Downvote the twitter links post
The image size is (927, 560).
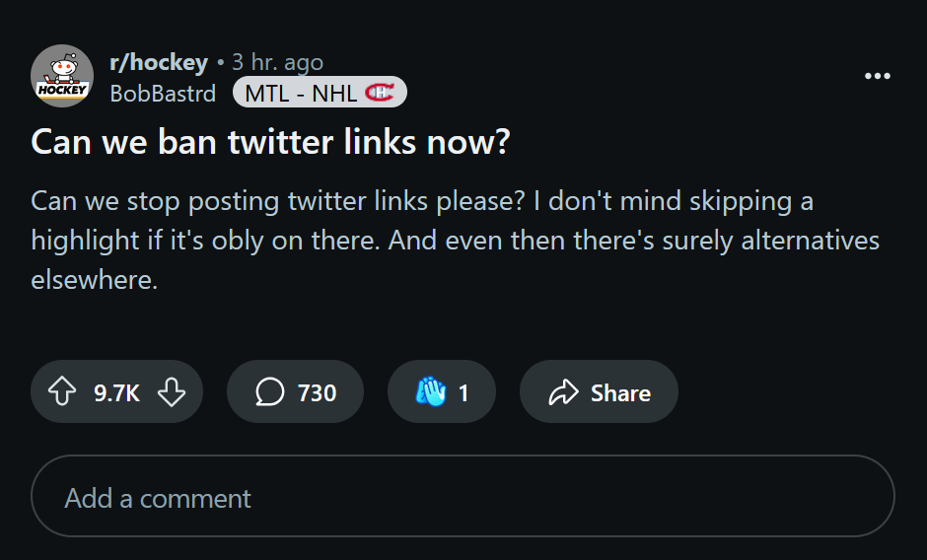[172, 391]
